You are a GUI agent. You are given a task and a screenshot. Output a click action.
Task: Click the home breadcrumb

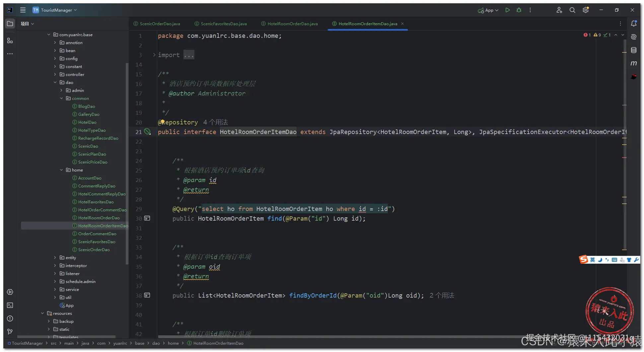[173, 343]
